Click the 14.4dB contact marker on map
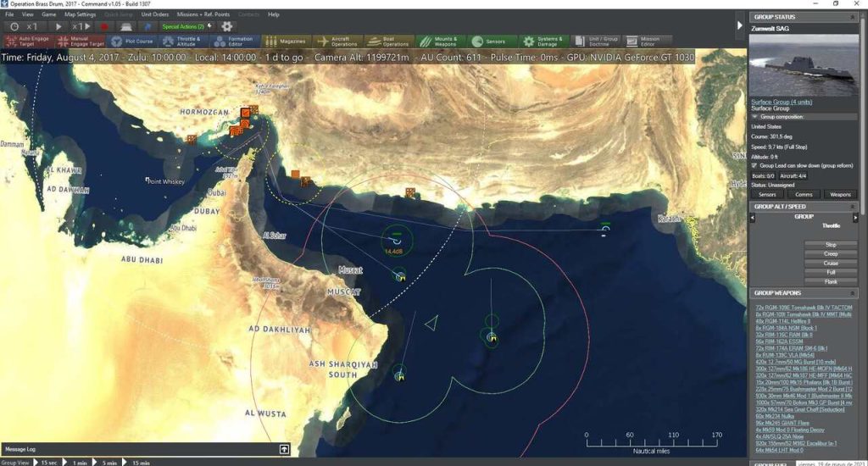Viewport: 868px width, 466px height. coord(397,240)
